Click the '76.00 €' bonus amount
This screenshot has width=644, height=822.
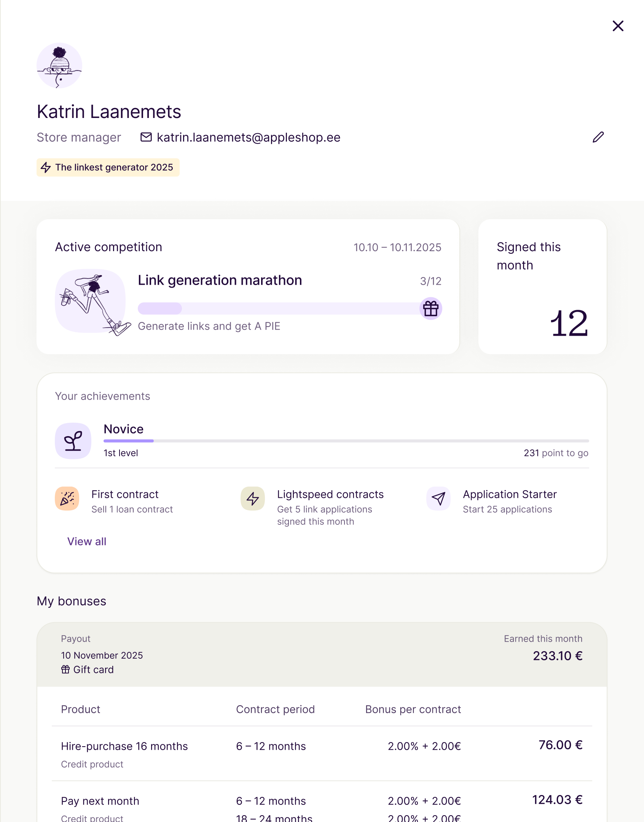[x=561, y=745]
